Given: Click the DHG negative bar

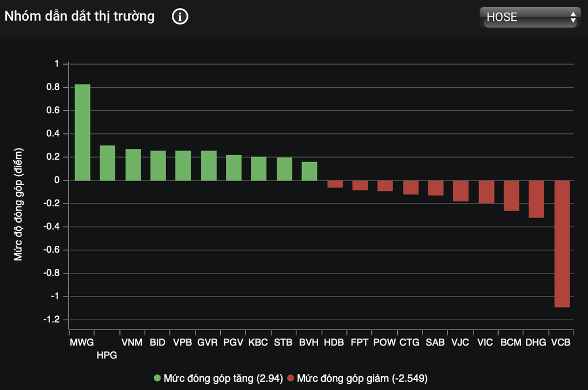Looking at the screenshot, I should pos(537,198).
